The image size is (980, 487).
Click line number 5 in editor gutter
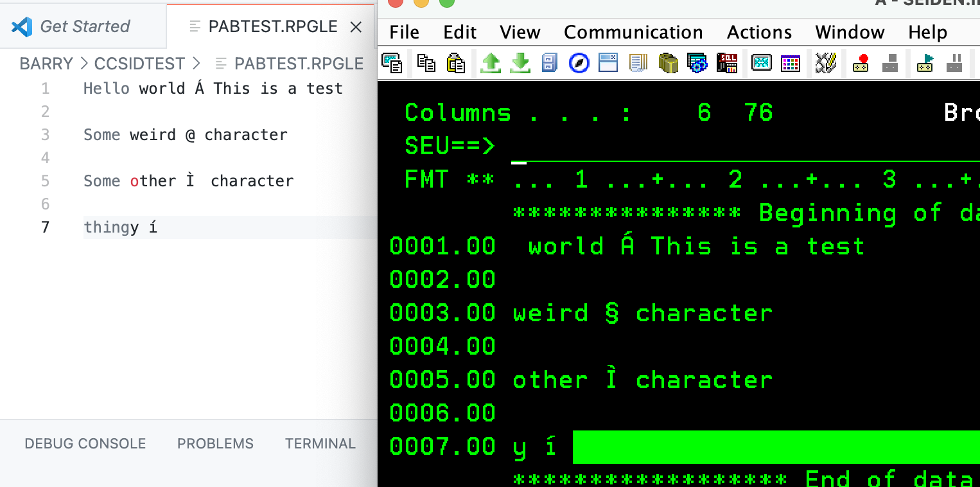(45, 181)
